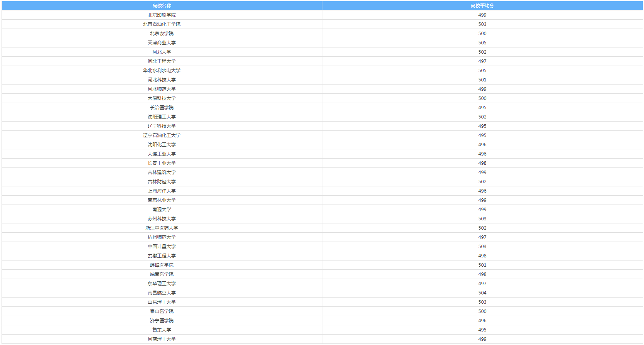
Task: Select score 502 in the 河北大学 row
Action: tap(482, 52)
